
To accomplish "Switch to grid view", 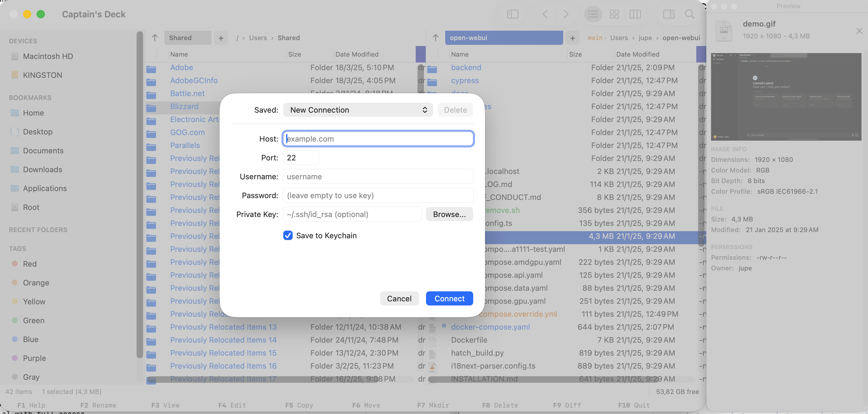I will coord(614,14).
